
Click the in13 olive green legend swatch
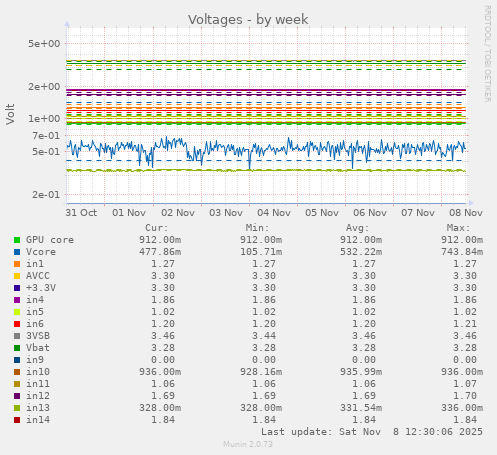pyautogui.click(x=17, y=408)
